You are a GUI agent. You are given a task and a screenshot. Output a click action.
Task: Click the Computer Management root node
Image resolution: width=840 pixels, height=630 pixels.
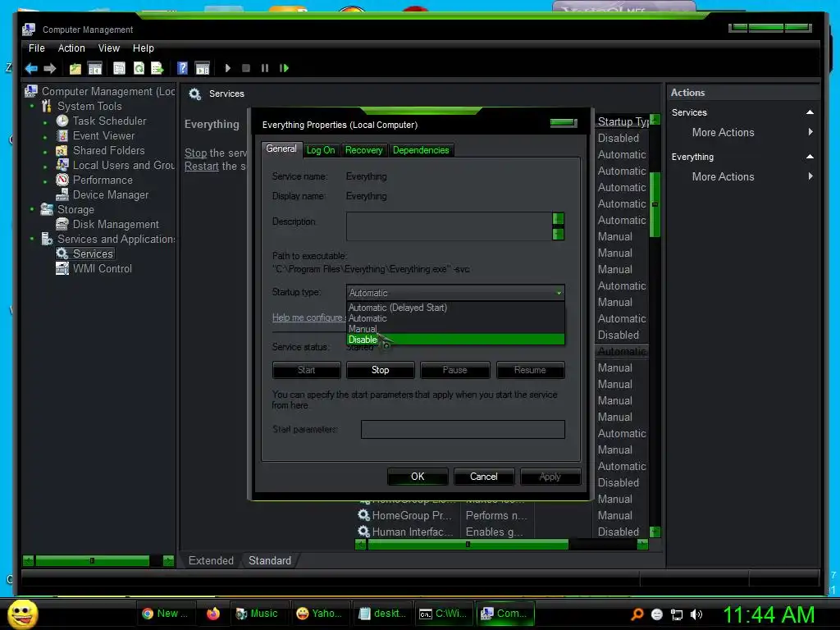(x=108, y=92)
